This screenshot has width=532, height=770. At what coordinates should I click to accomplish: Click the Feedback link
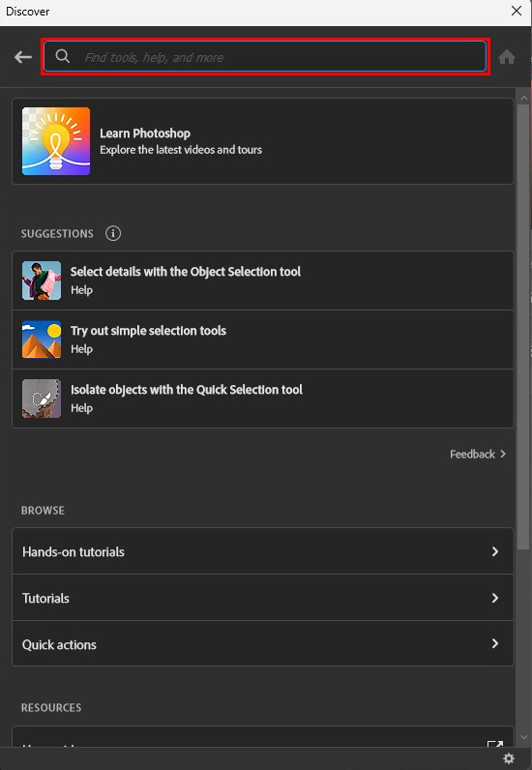(x=472, y=455)
